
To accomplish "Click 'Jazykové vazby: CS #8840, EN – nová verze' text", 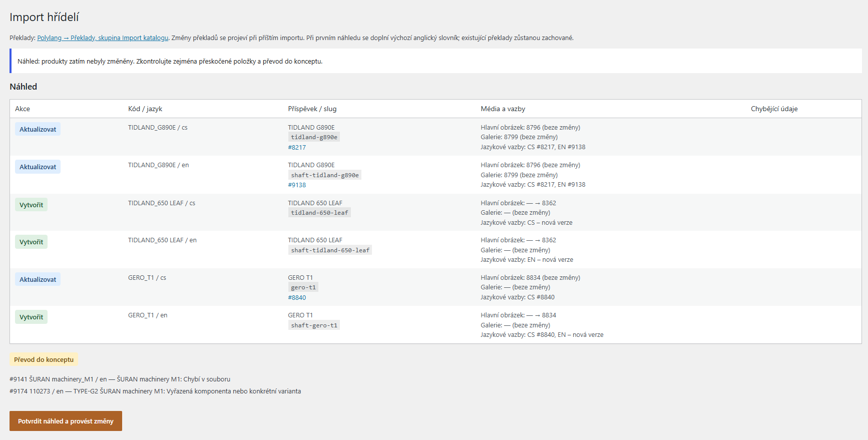I will 542,335.
